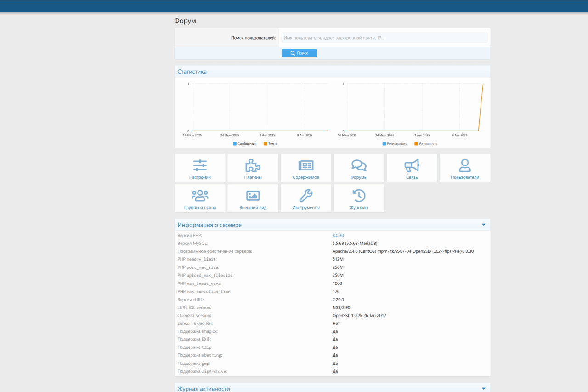Viewport: 588px width, 392px height.
Task: Open the Связь megaphone icon
Action: click(x=412, y=165)
